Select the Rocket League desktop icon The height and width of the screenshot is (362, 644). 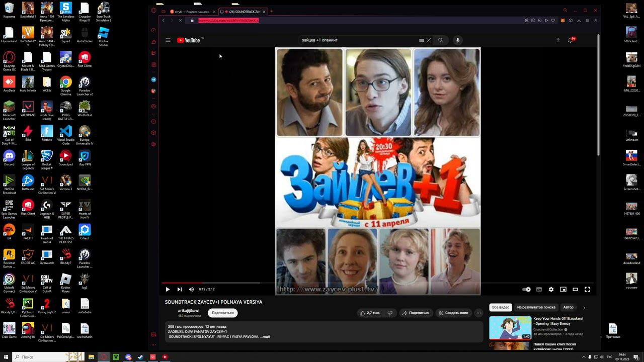(x=47, y=159)
